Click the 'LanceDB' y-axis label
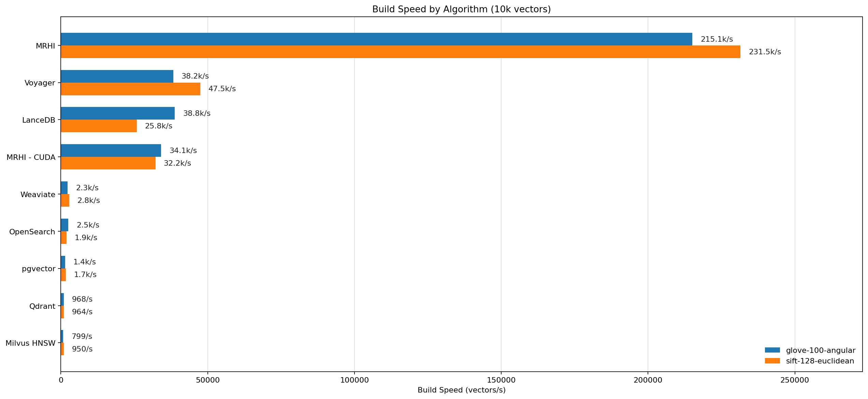Image resolution: width=868 pixels, height=399 pixels. 39,120
